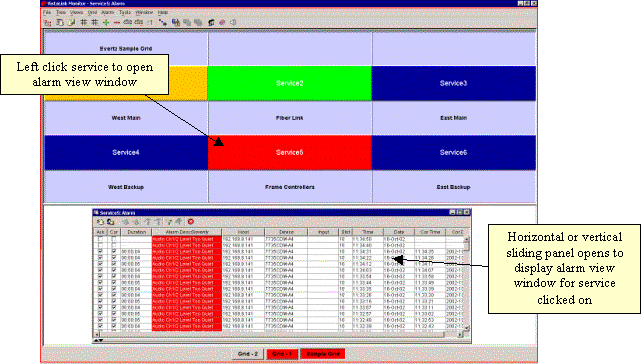Image resolution: width=643 pixels, height=364 pixels.
Task: Switch to the Sample Grid tab
Action: [323, 354]
